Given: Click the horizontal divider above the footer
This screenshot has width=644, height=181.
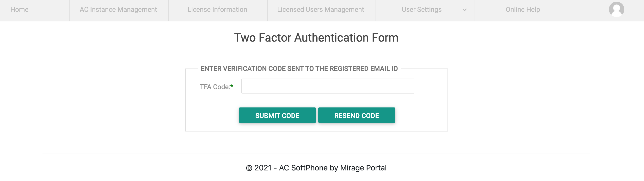Looking at the screenshot, I should pyautogui.click(x=316, y=154).
